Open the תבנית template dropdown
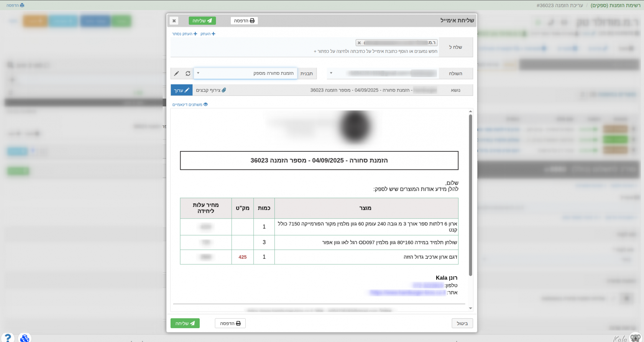This screenshot has width=644, height=342. [245, 73]
